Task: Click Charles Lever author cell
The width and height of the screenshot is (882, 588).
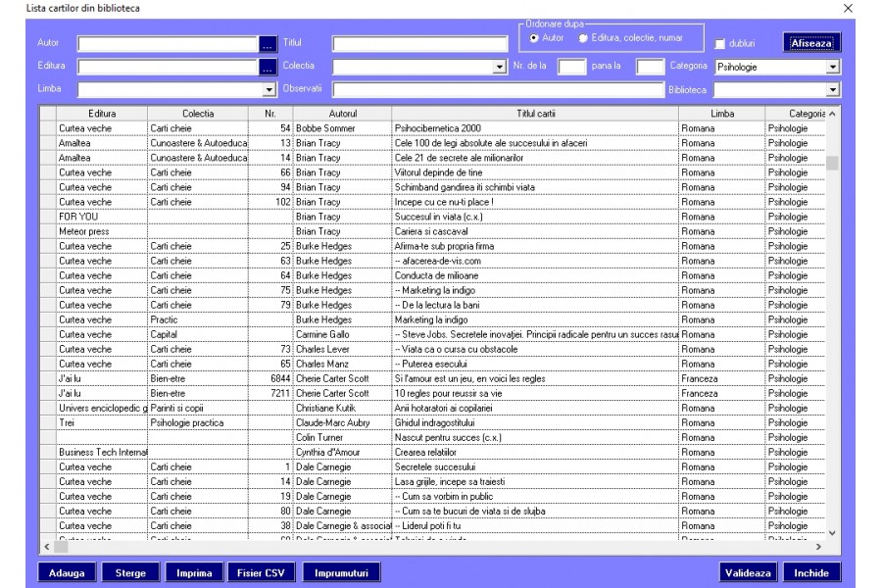Action: [342, 349]
